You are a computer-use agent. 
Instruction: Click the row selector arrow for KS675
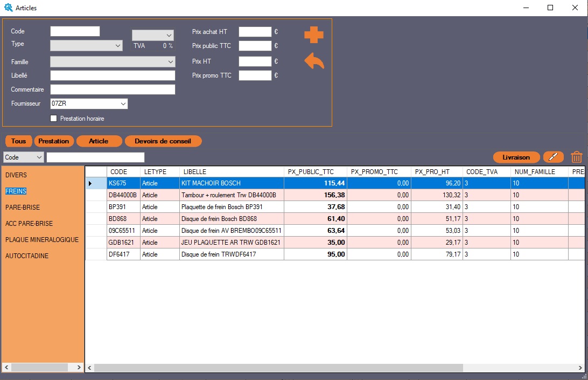90,183
